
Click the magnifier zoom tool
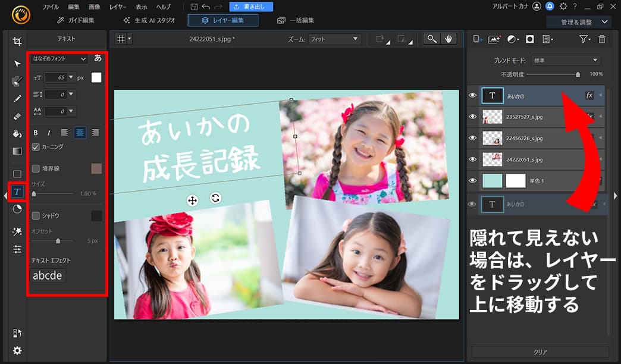coord(432,39)
